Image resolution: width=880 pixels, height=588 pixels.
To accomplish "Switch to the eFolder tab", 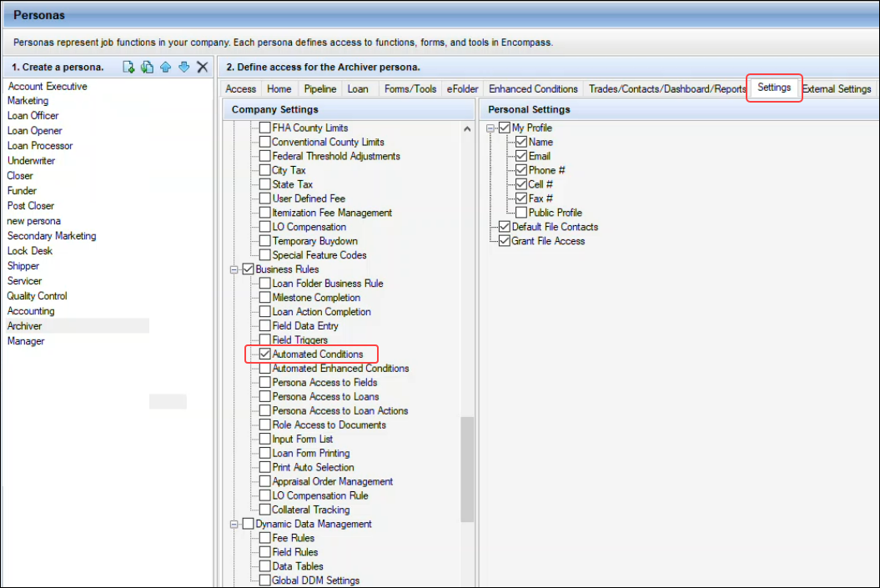I will 462,89.
